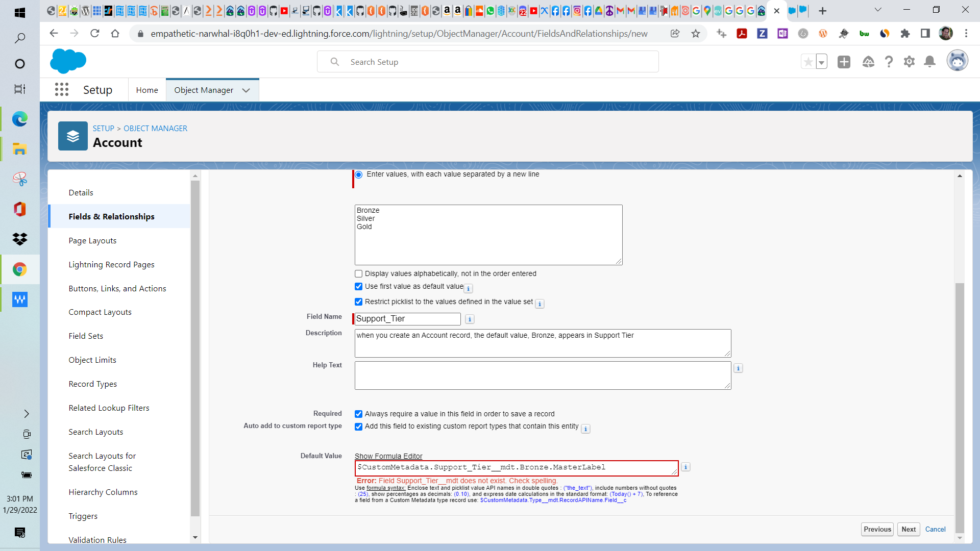Click the Global Actions plus icon
This screenshot has height=551, width=980.
click(x=844, y=61)
